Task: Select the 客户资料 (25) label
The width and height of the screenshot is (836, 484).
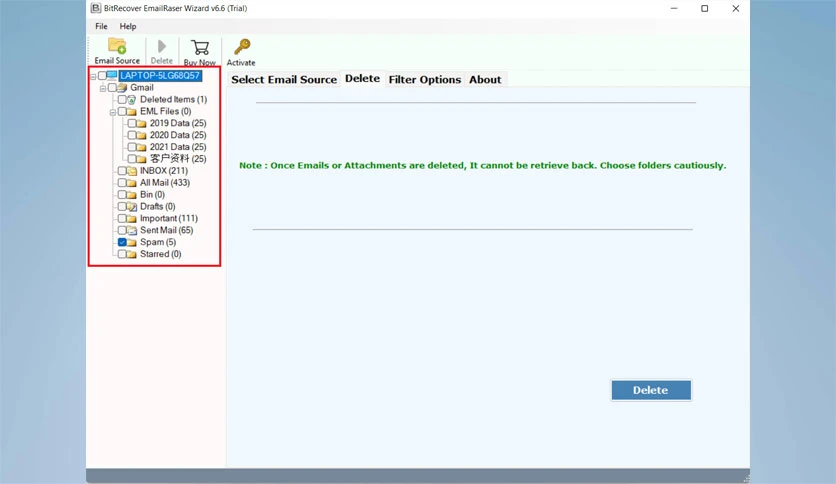Action: pos(178,159)
